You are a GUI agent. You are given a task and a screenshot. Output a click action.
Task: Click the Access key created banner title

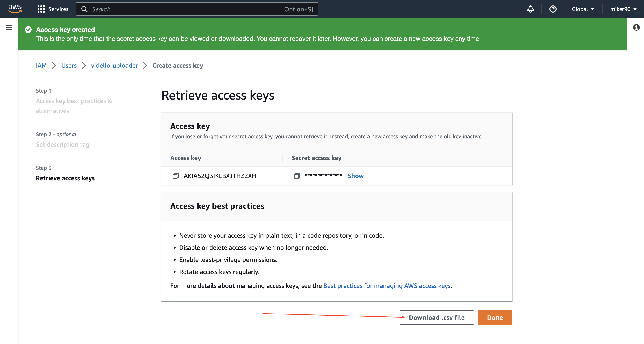click(x=65, y=30)
